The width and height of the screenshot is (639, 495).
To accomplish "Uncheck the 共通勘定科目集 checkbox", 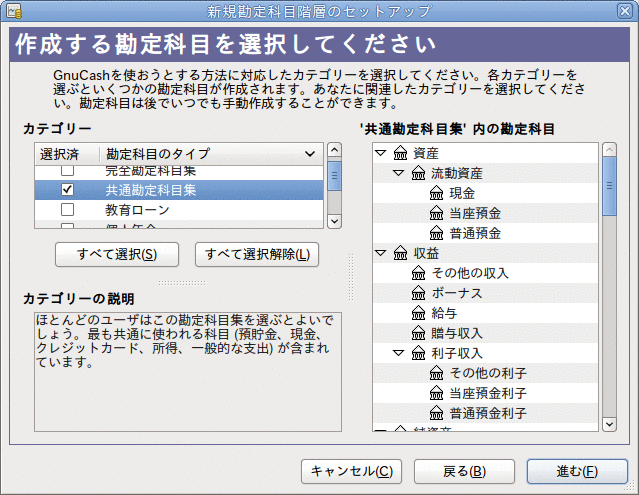I will [67, 190].
